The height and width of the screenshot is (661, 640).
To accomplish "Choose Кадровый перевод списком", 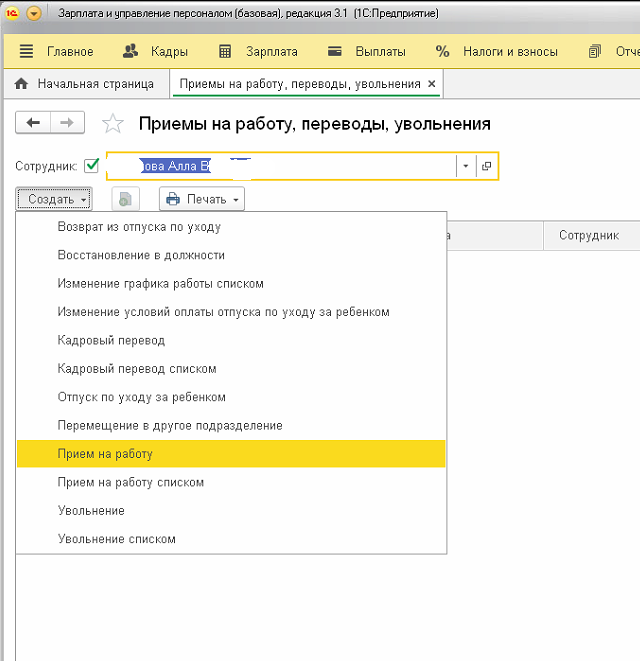I will coord(231,368).
